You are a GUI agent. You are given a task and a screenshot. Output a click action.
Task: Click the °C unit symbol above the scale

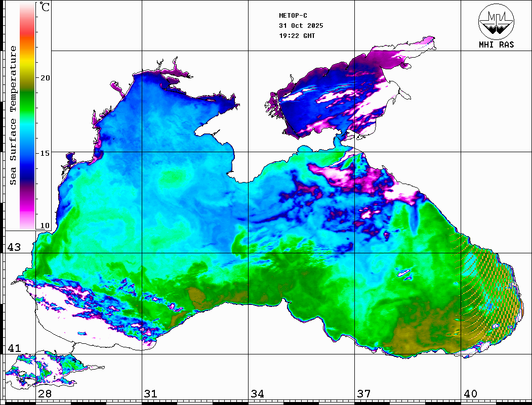(x=45, y=8)
